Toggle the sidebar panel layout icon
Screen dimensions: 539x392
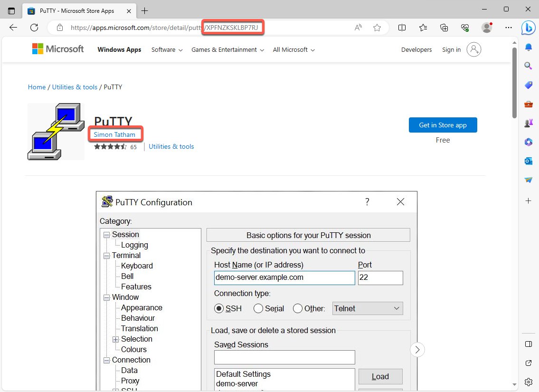coord(529,344)
